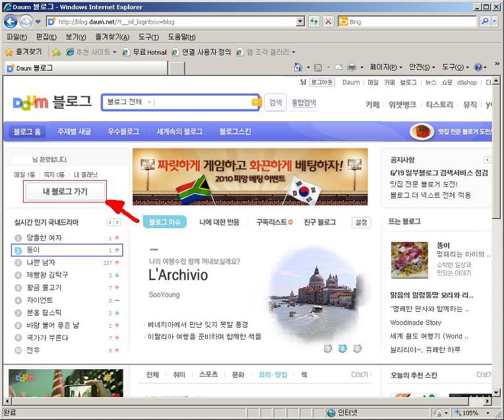
Task: Open the recent pages dropdown arrow
Action: pos(38,22)
